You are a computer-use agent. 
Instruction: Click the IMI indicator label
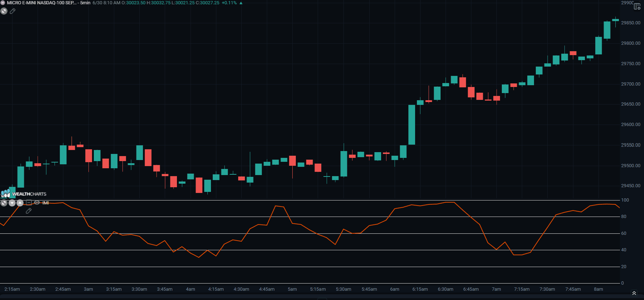(45, 203)
